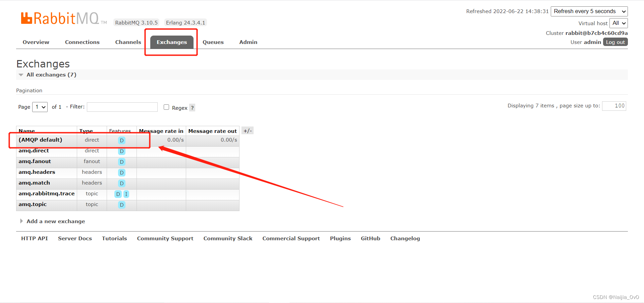This screenshot has height=303, width=644.
Task: Click the I badge in amq.rabbitmq.trace row
Action: coord(126,194)
